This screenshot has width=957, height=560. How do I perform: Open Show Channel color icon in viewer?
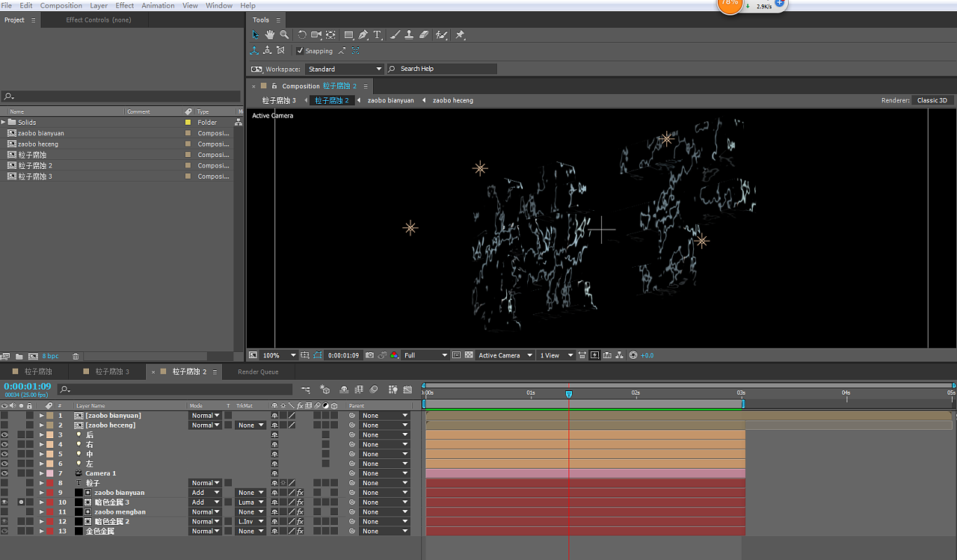coord(394,355)
